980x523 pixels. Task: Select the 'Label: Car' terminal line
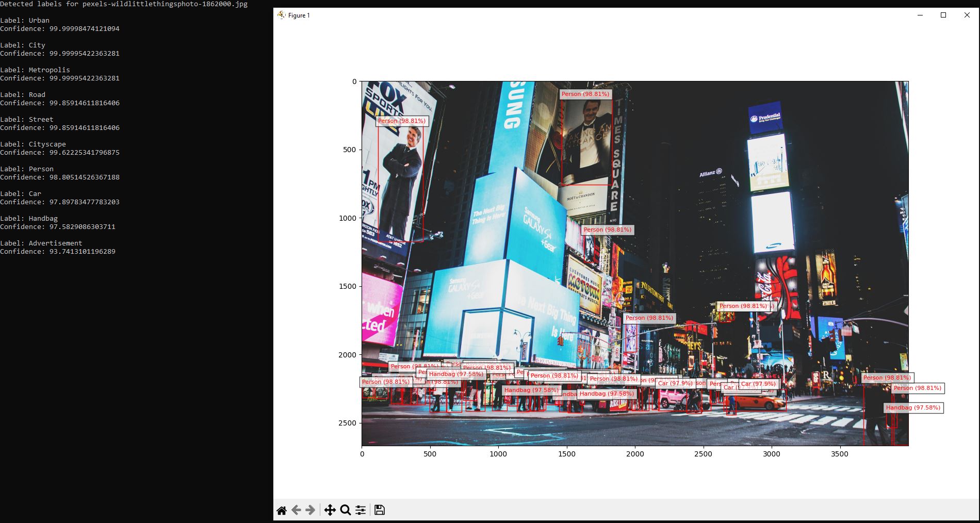(x=21, y=194)
